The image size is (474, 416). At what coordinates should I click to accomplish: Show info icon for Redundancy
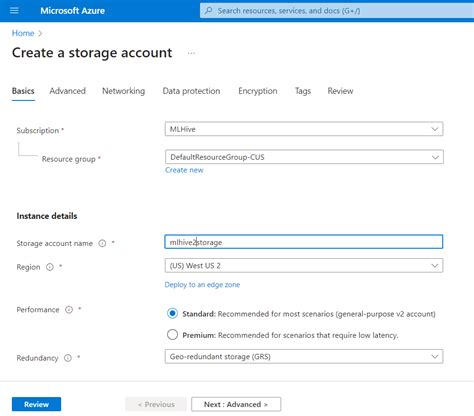click(x=68, y=358)
